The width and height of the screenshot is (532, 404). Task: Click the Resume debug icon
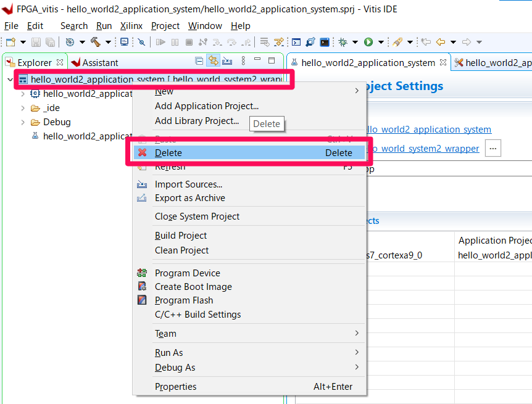pos(160,42)
